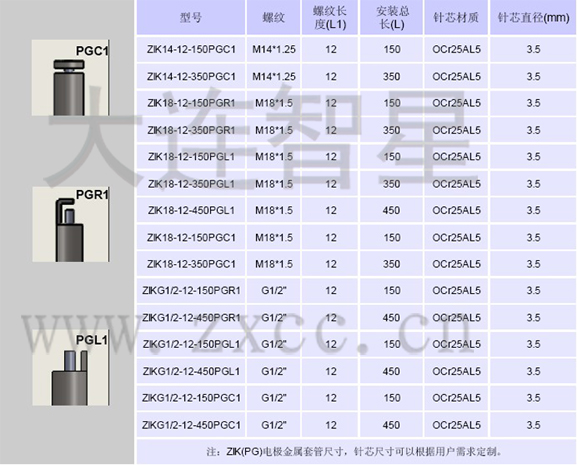Click the PGC1 electrode thumbnail image

point(70,78)
